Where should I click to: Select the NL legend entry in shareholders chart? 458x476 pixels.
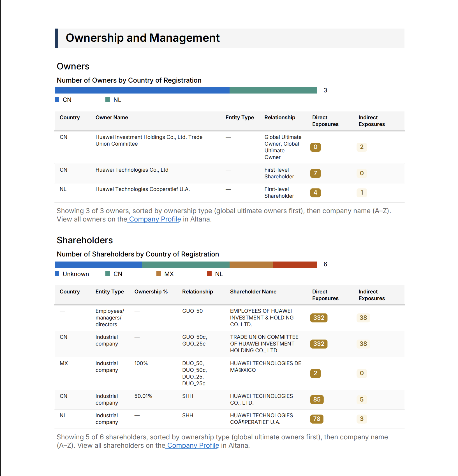(x=215, y=274)
